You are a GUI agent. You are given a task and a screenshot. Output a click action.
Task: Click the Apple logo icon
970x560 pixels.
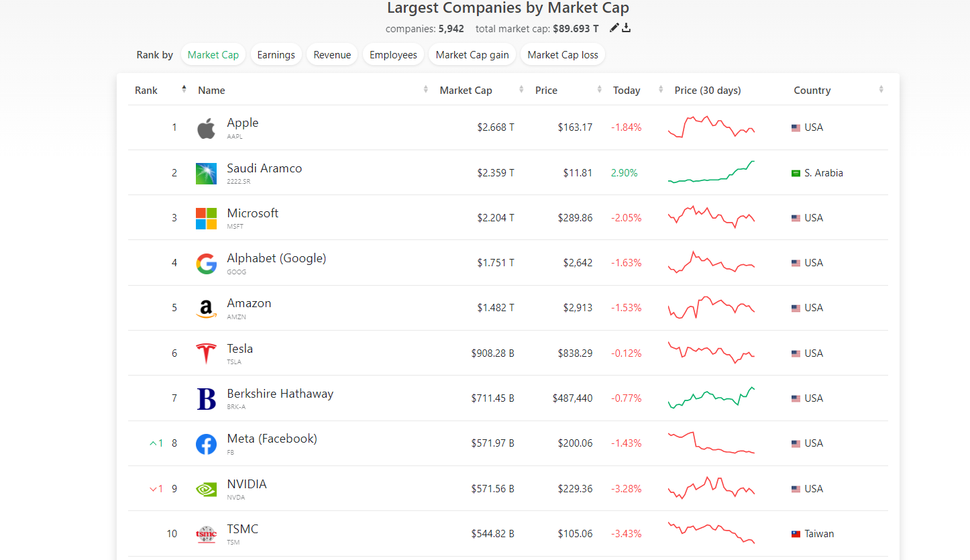pos(206,128)
